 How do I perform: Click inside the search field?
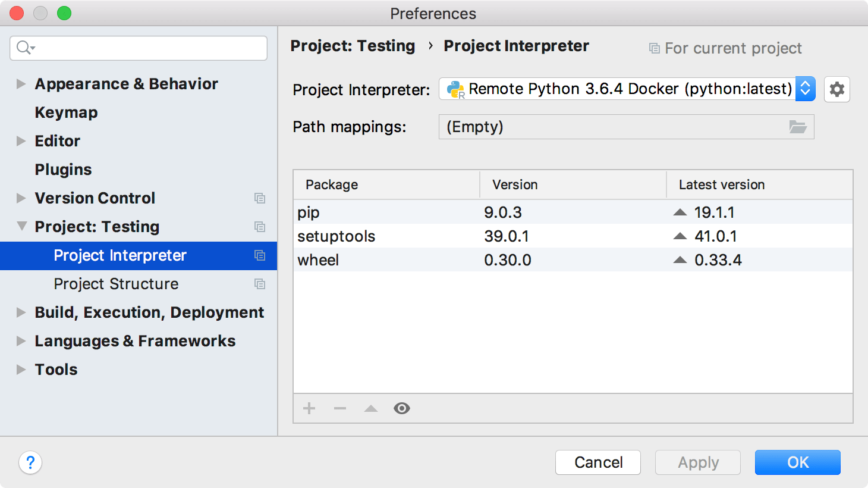tap(138, 48)
